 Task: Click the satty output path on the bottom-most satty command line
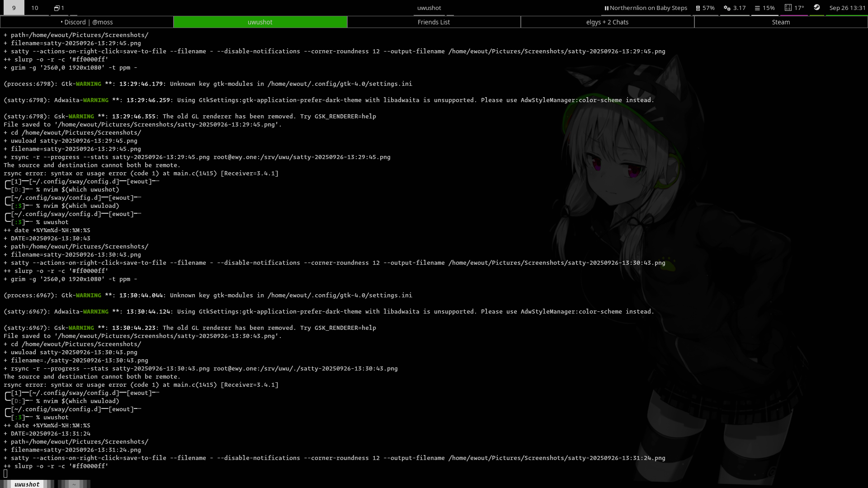point(557,458)
